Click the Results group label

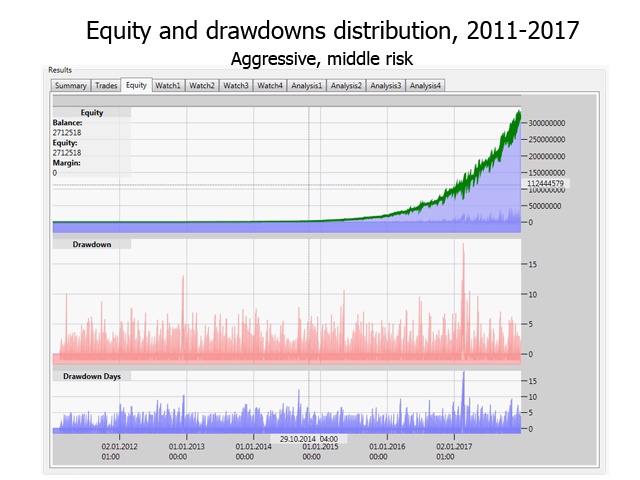click(60, 70)
